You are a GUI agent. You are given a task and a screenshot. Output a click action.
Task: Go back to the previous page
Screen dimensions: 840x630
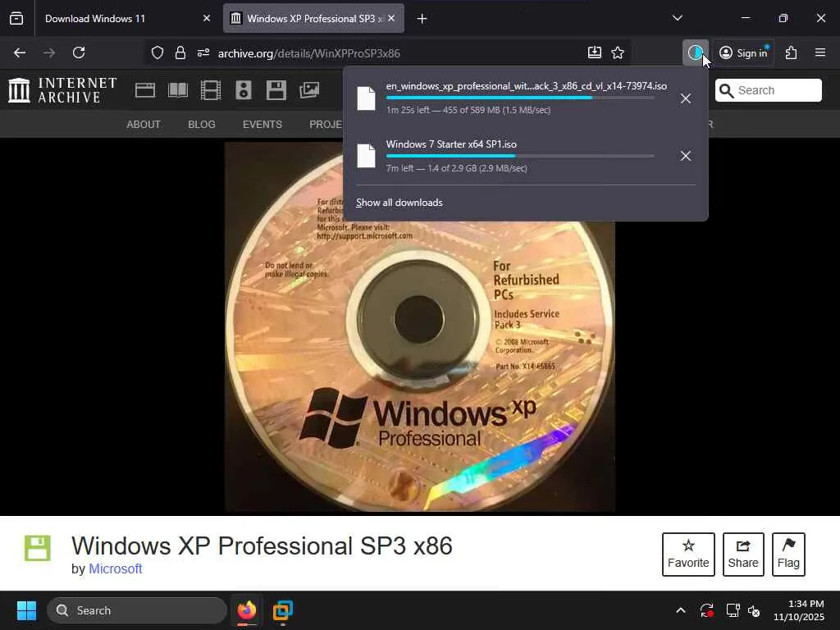point(20,53)
